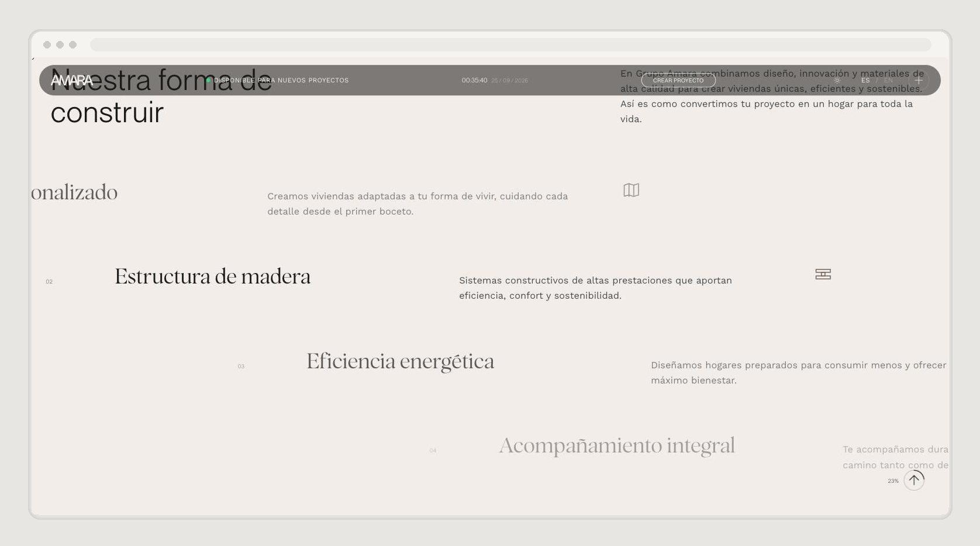
Task: Click the 23% scroll progress indicator
Action: click(x=893, y=481)
